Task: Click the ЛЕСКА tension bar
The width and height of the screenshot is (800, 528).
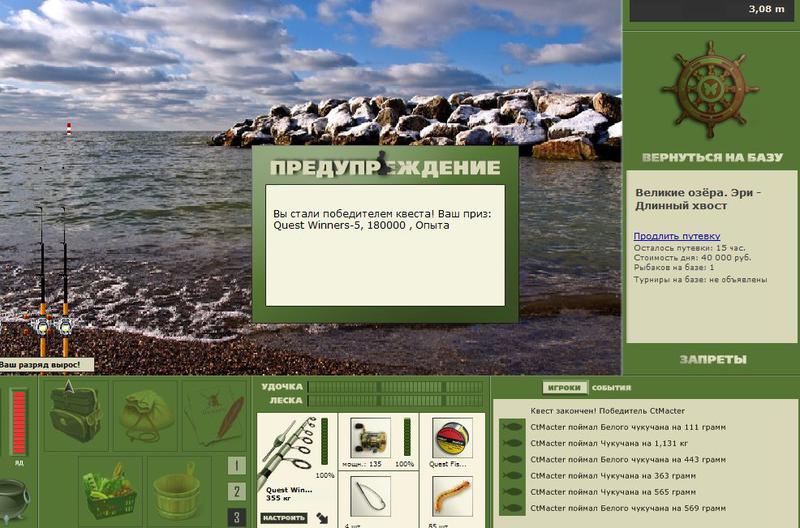Action: 396,401
